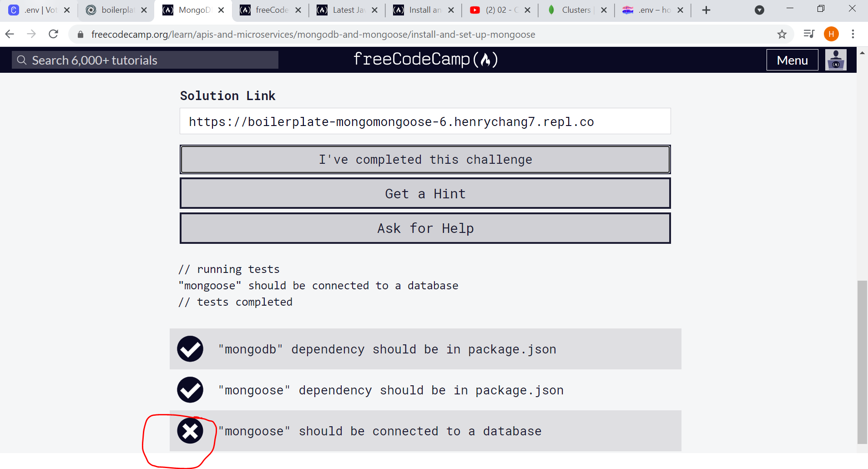Click the magnifier in the tutorials search bar

pyautogui.click(x=21, y=60)
